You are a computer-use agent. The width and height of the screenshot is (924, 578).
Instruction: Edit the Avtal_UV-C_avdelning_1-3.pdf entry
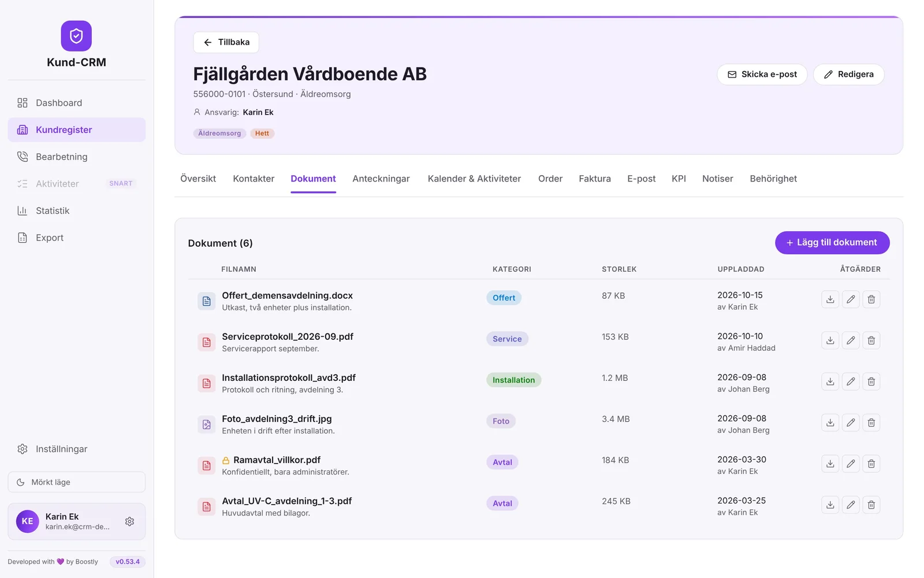click(x=851, y=505)
